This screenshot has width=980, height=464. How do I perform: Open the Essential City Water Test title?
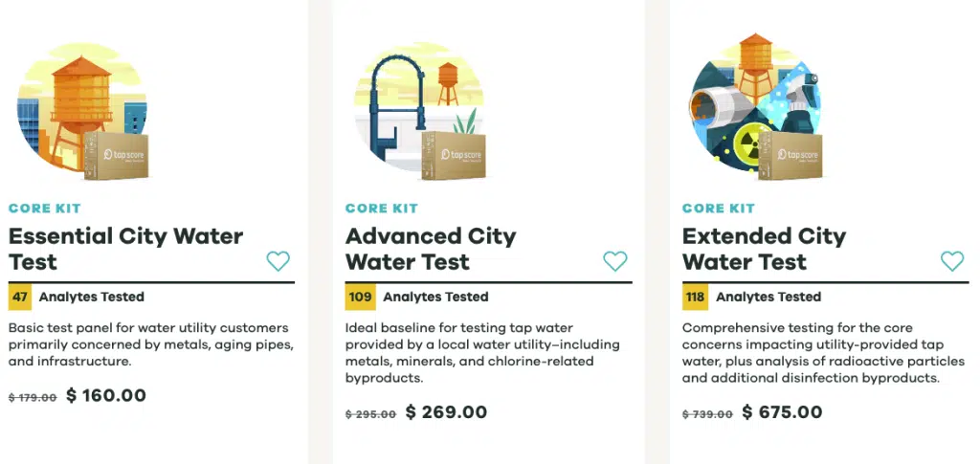(x=126, y=249)
